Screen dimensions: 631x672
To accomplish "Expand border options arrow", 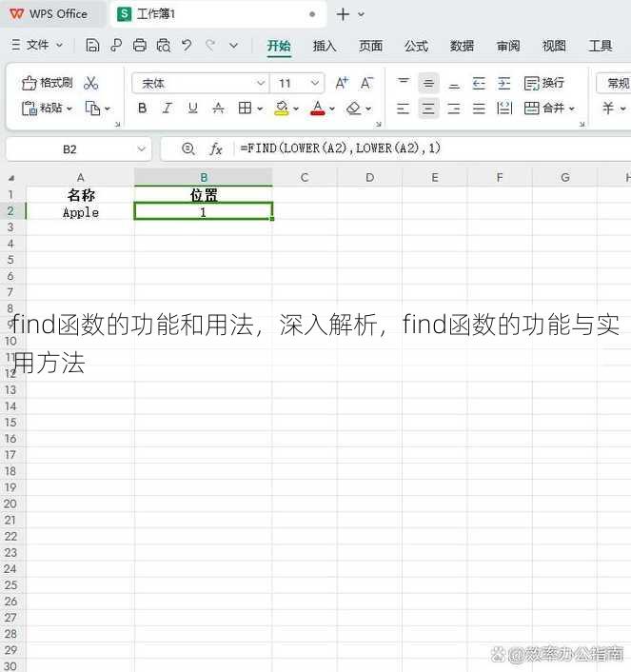I will click(x=260, y=109).
